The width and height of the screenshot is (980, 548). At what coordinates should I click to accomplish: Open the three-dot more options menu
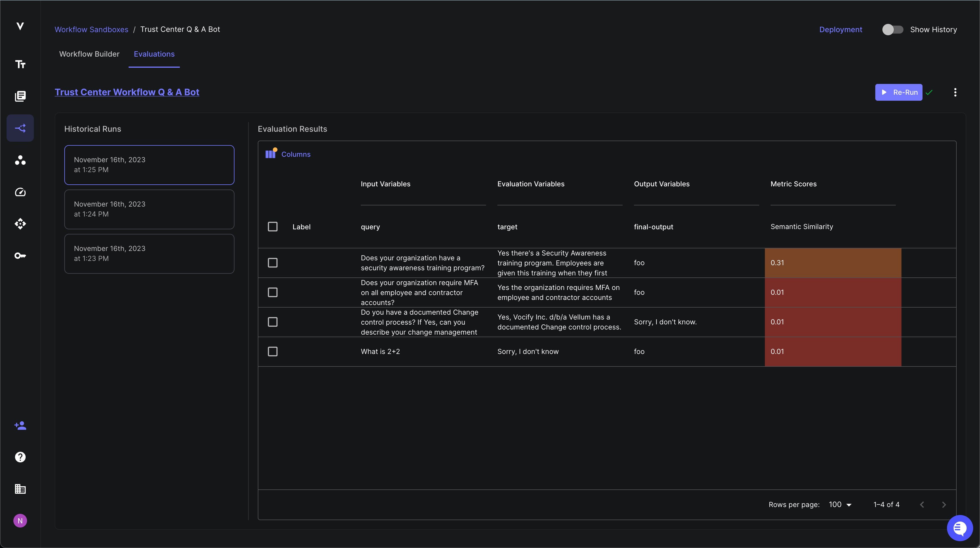955,92
